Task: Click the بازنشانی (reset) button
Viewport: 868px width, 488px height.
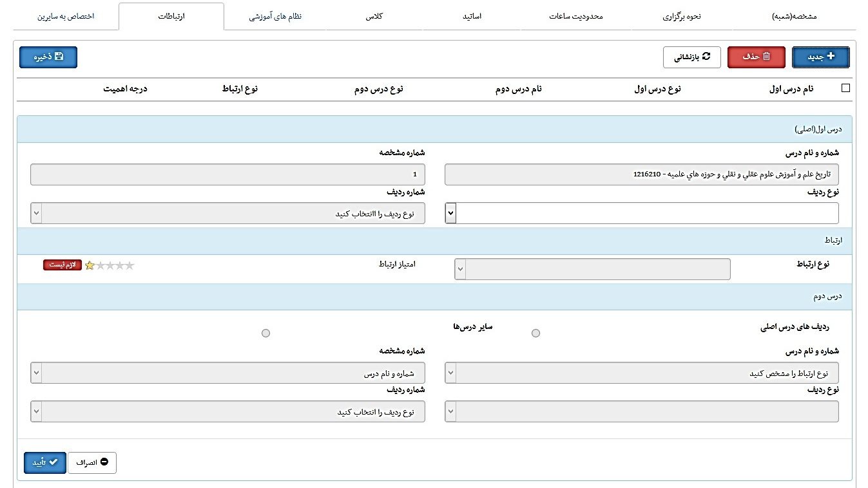Action: [x=692, y=57]
